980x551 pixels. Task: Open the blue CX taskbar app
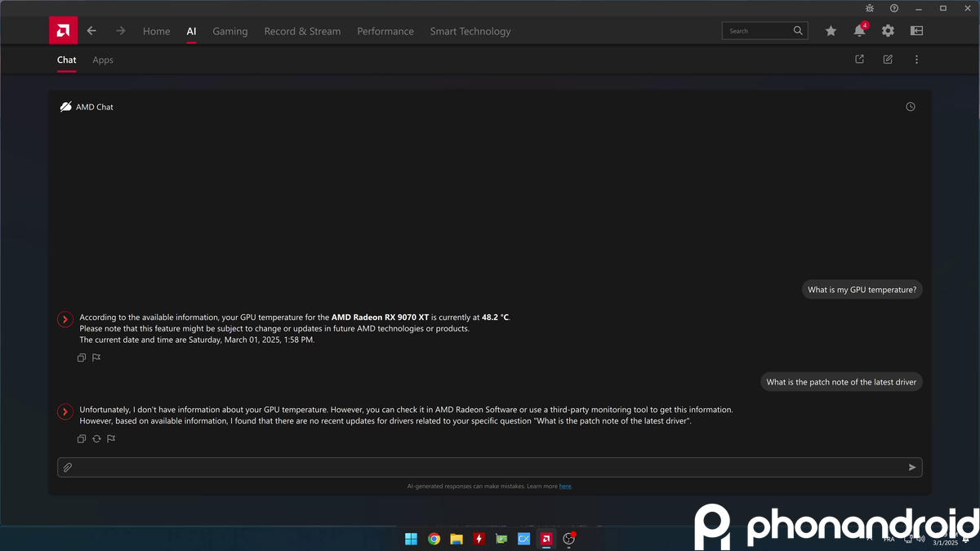tap(524, 539)
